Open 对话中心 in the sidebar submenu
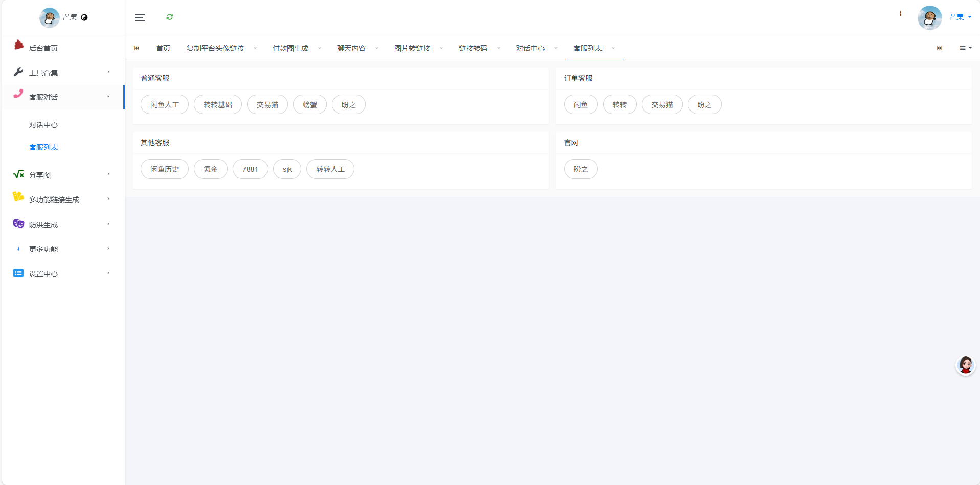The height and width of the screenshot is (485, 980). pos(43,125)
